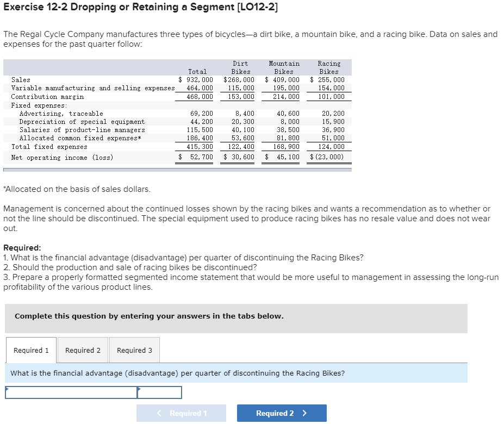Click the narrow amount input field
The width and height of the screenshot is (504, 424).
pos(159,392)
